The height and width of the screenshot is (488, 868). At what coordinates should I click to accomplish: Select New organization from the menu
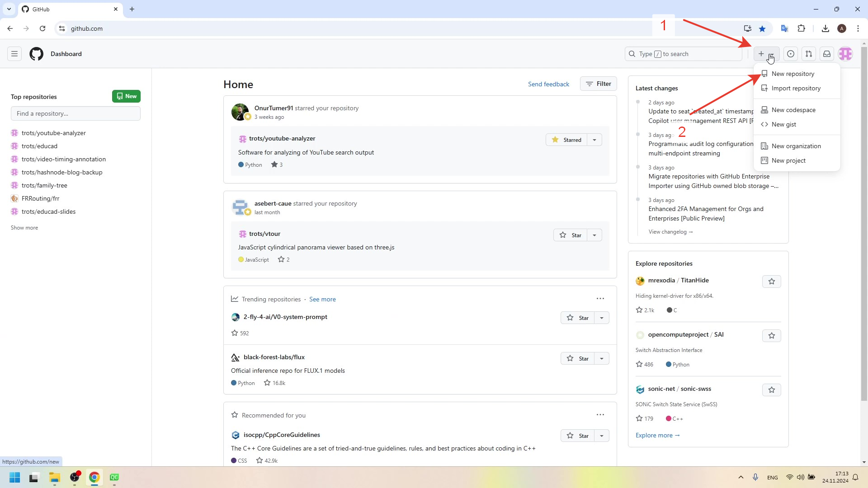pyautogui.click(x=797, y=146)
